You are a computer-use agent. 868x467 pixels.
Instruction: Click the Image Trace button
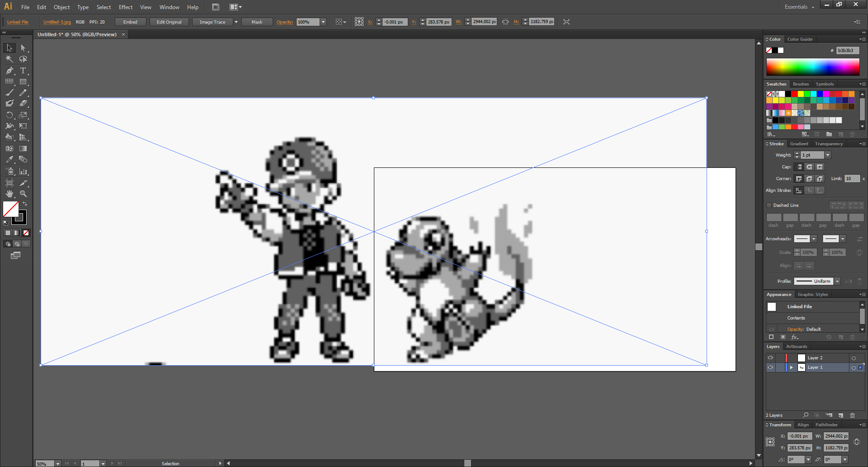(x=212, y=22)
